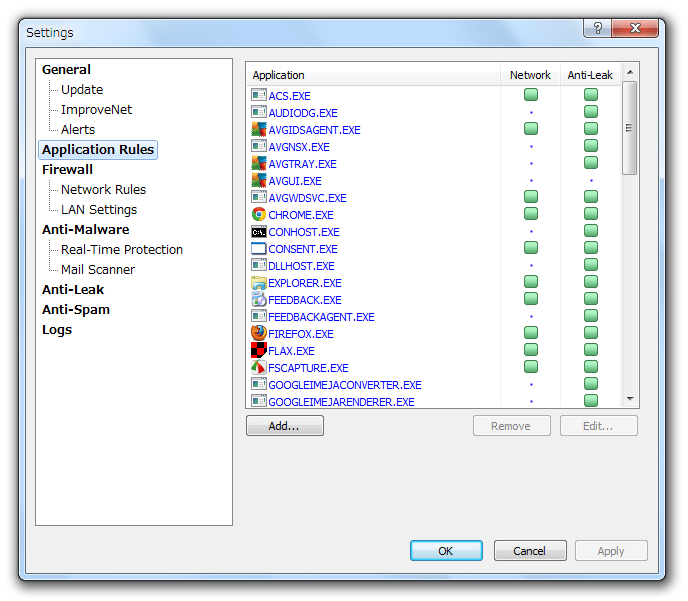Click the ACS.EXE application icon
Image resolution: width=688 pixels, height=601 pixels.
coord(258,95)
